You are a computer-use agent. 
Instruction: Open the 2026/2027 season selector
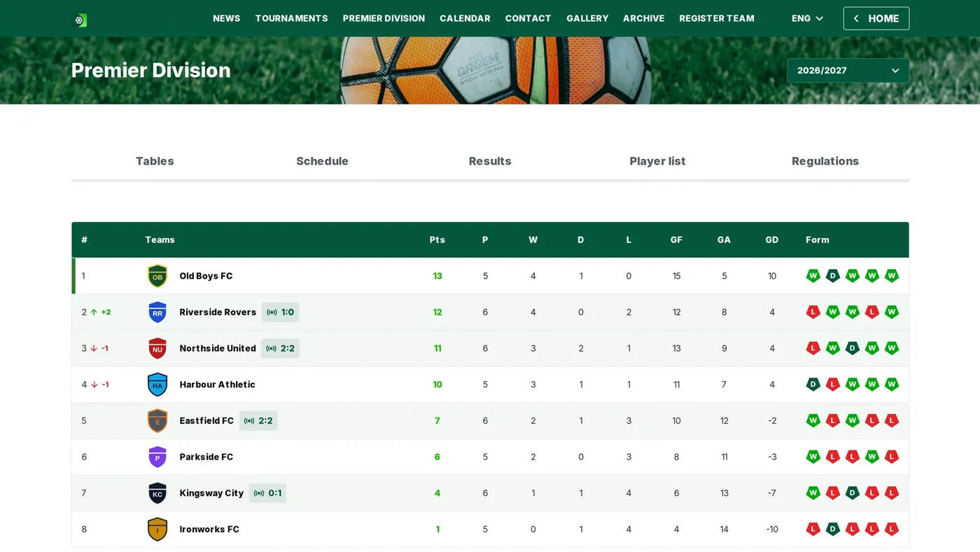click(x=848, y=71)
